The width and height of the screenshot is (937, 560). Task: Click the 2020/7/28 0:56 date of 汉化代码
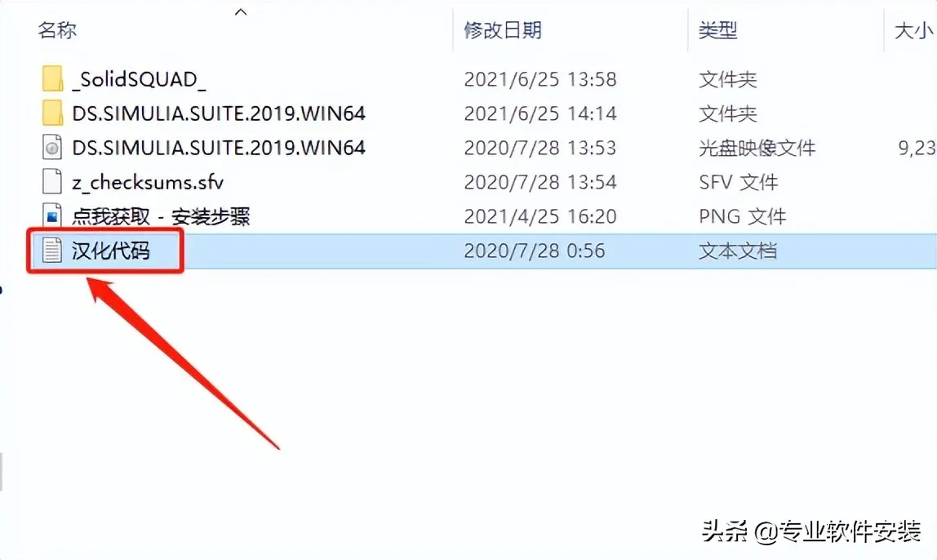pos(535,251)
